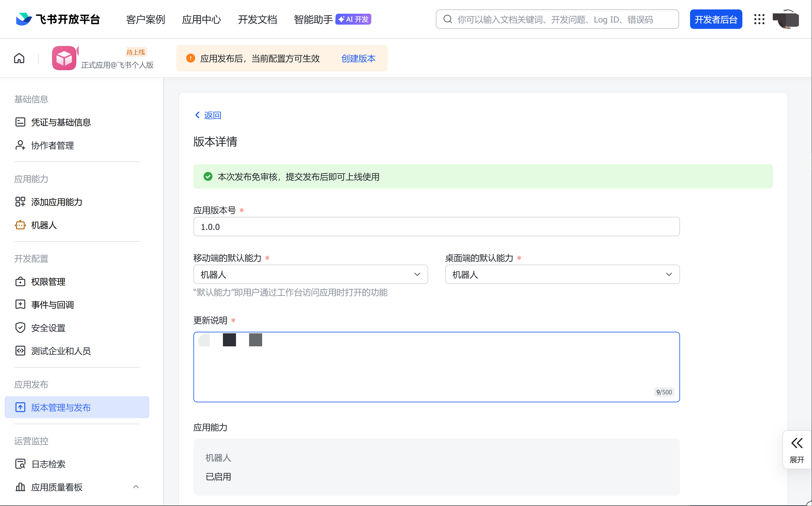Open the app avatar icon near 正式应用

pyautogui.click(x=64, y=57)
